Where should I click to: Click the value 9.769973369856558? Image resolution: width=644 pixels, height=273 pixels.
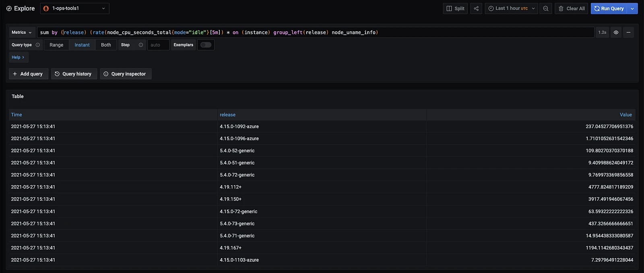(611, 175)
